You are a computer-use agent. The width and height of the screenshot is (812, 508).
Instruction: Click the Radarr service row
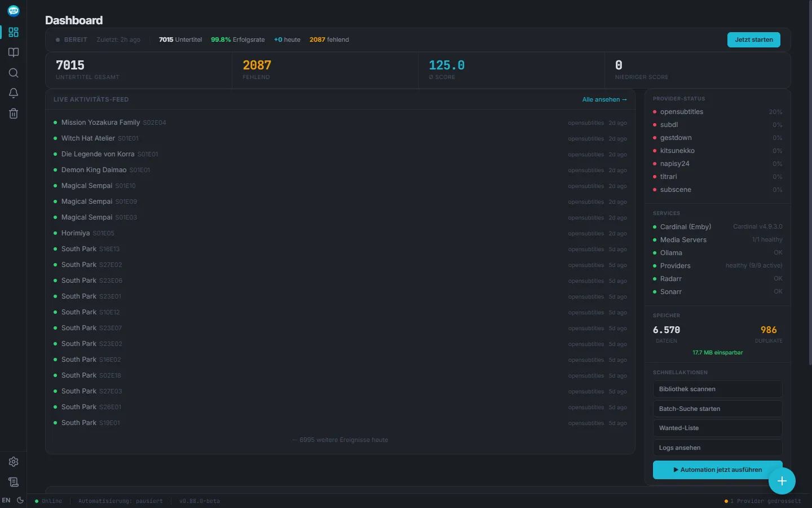[x=717, y=279]
